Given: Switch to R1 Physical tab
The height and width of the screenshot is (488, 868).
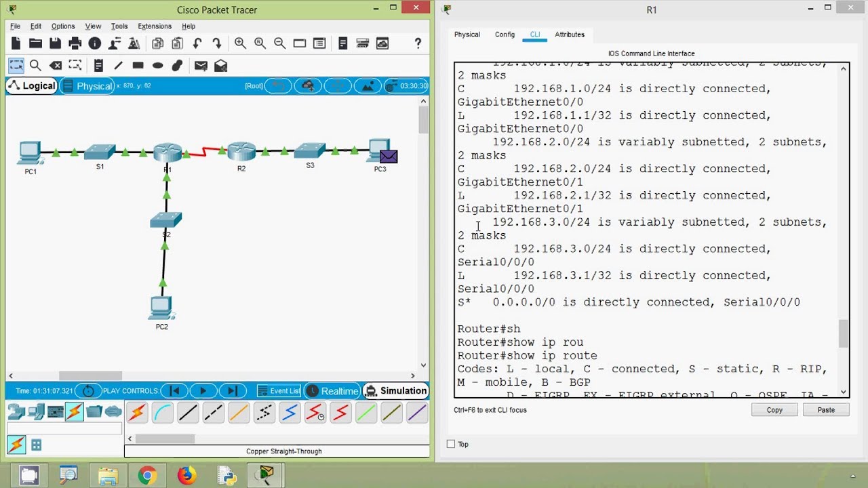Looking at the screenshot, I should click(467, 35).
